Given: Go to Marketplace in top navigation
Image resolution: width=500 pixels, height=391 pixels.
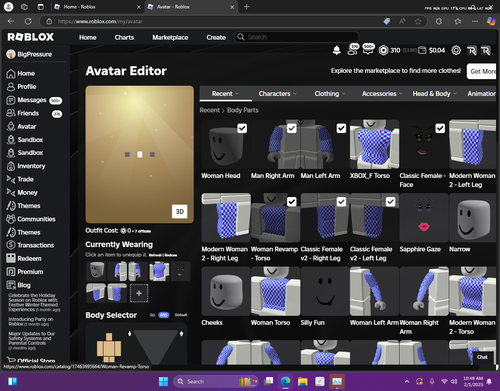Looking at the screenshot, I should pyautogui.click(x=170, y=37).
